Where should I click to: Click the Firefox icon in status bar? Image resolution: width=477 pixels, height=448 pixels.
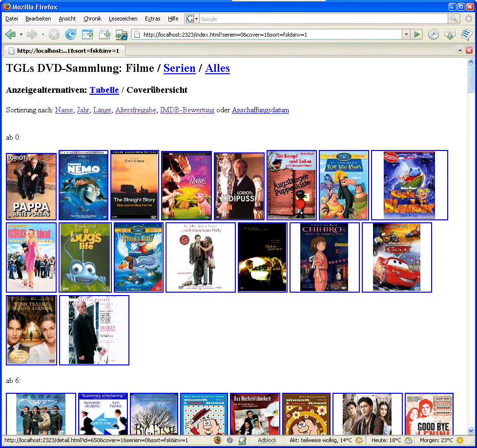218,440
